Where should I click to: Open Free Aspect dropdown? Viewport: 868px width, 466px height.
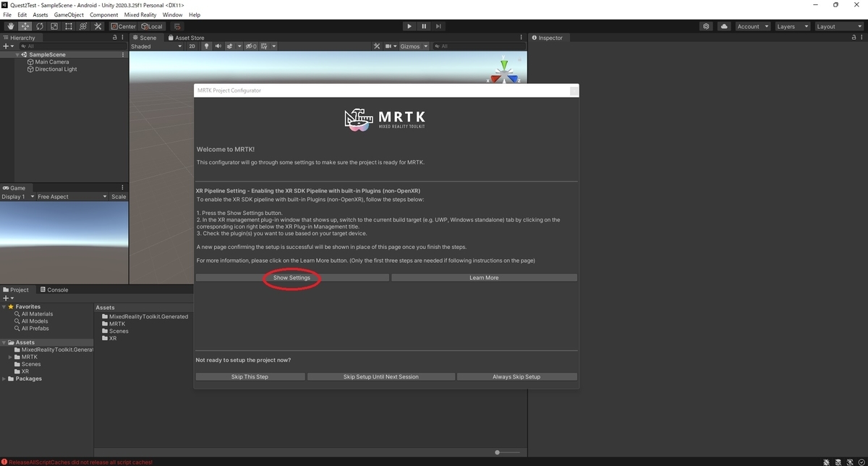[72, 197]
